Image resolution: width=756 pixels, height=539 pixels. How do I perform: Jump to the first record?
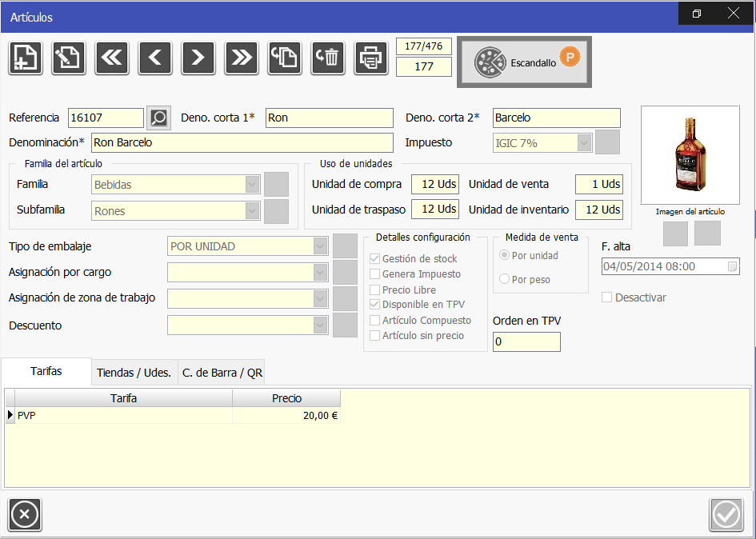pyautogui.click(x=112, y=58)
